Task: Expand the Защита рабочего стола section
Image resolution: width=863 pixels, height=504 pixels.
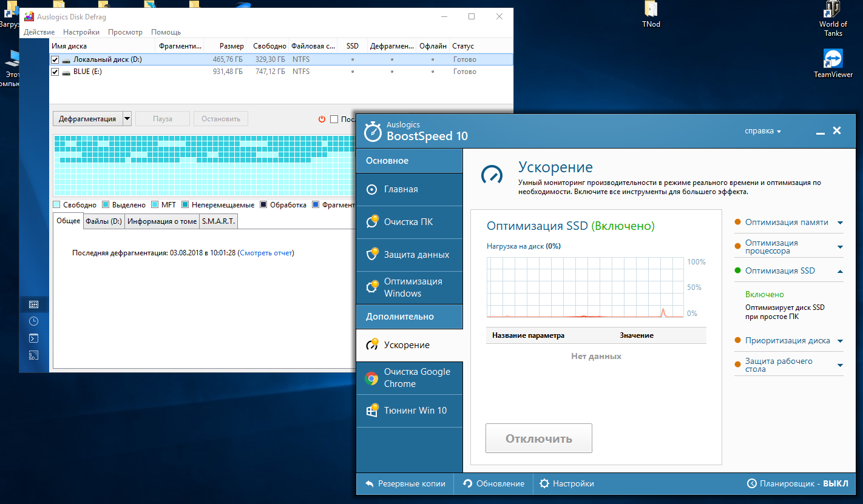Action: (840, 365)
